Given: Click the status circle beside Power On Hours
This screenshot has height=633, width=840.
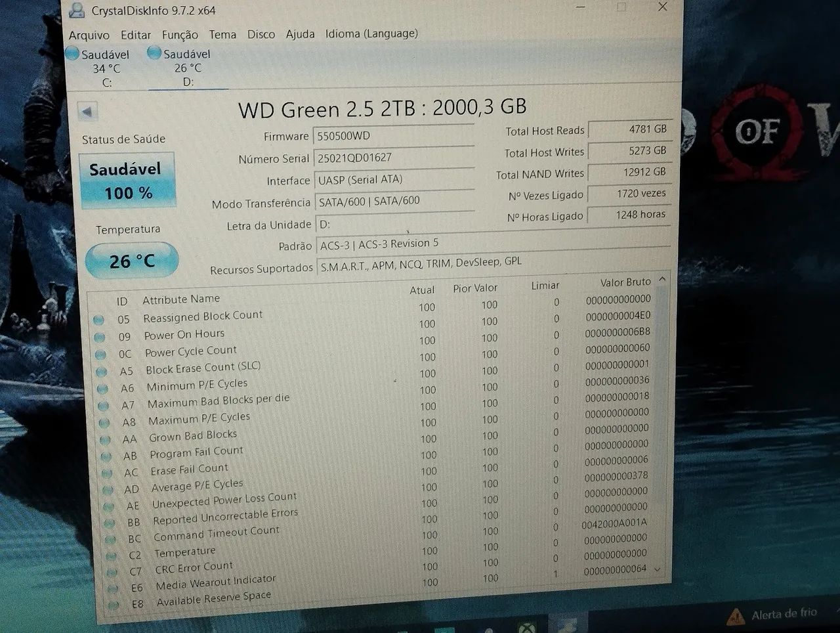Looking at the screenshot, I should tap(100, 337).
